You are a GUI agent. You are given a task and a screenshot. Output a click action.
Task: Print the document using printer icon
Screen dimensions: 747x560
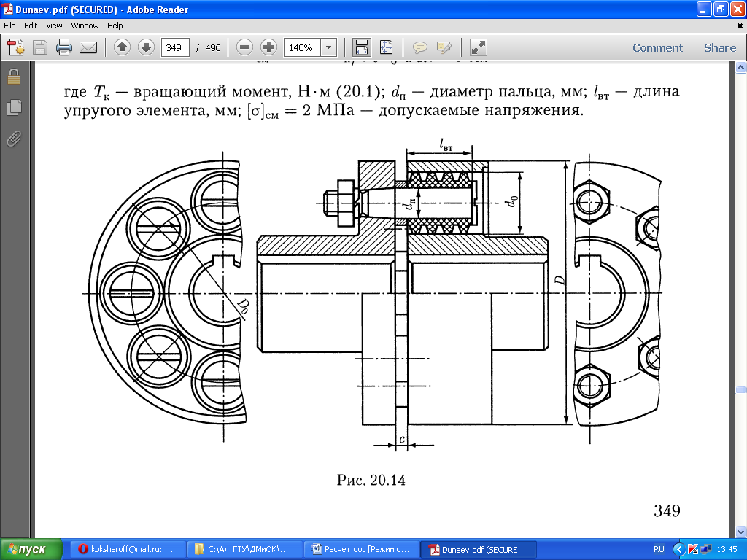(64, 47)
